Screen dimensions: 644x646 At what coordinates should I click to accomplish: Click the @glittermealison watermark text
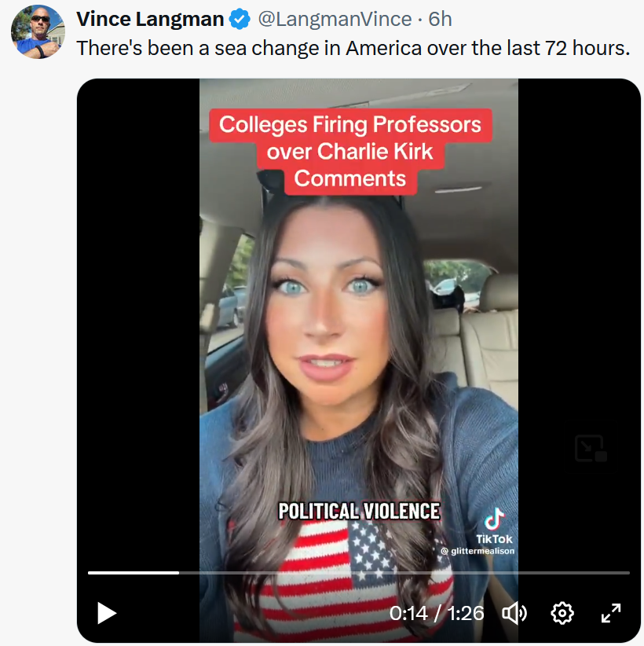pos(478,552)
